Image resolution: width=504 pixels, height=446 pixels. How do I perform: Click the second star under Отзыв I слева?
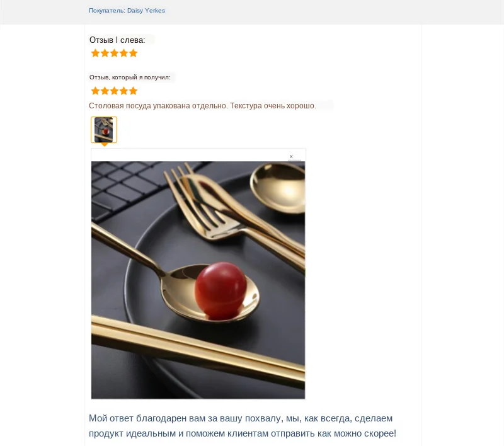click(x=105, y=53)
